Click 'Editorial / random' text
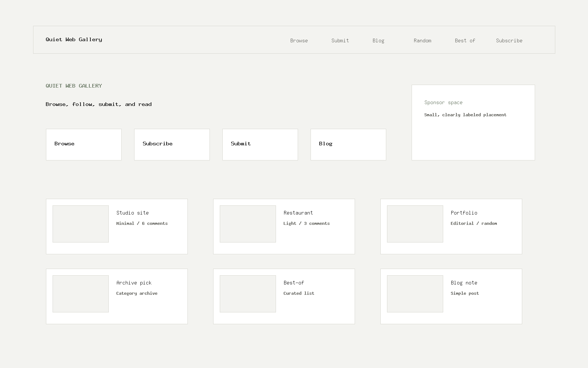The image size is (588, 368). [474, 223]
